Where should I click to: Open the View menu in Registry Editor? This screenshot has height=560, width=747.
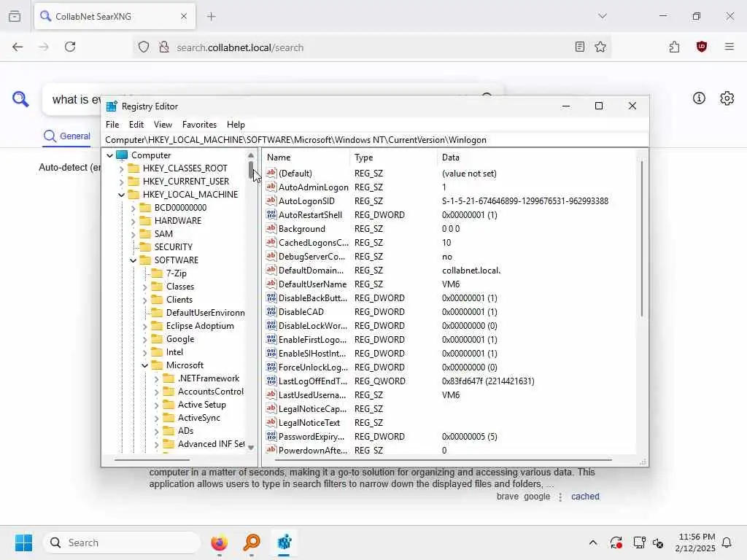click(x=163, y=124)
